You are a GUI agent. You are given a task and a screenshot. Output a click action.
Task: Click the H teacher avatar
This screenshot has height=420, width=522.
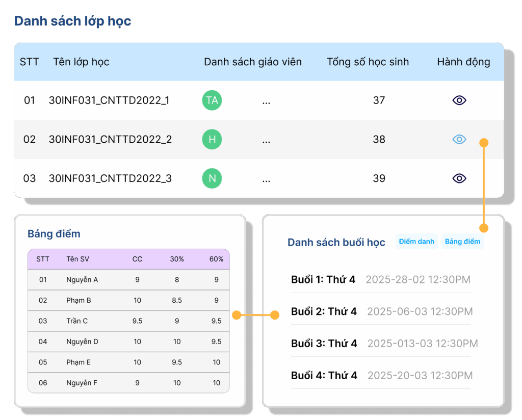click(x=212, y=139)
